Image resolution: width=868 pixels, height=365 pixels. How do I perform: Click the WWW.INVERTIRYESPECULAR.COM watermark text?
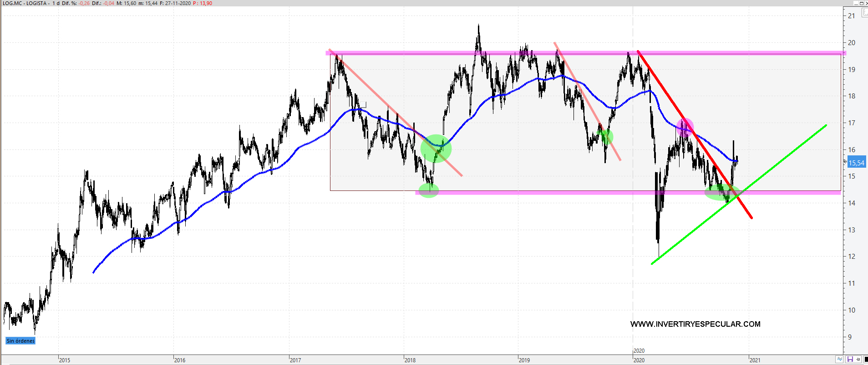click(695, 324)
